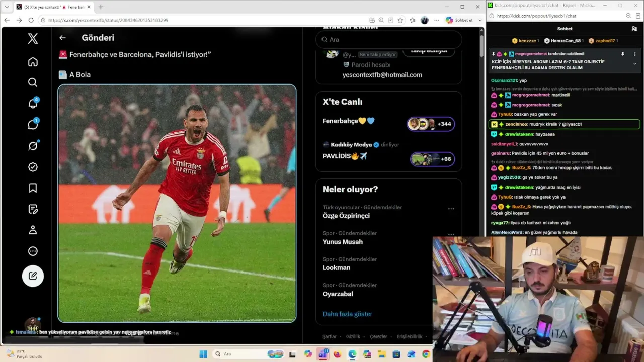Open trending topic Lookman
Screen dimensions: 644x362
[x=336, y=268]
